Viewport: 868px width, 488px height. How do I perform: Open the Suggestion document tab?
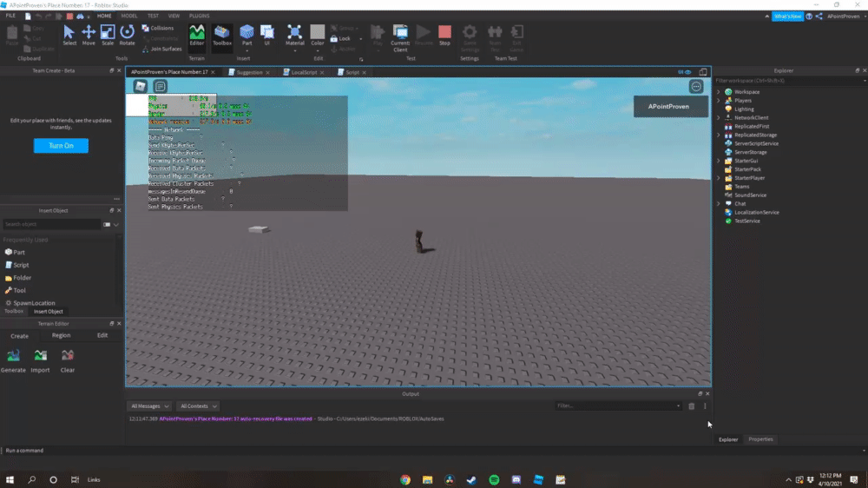249,72
